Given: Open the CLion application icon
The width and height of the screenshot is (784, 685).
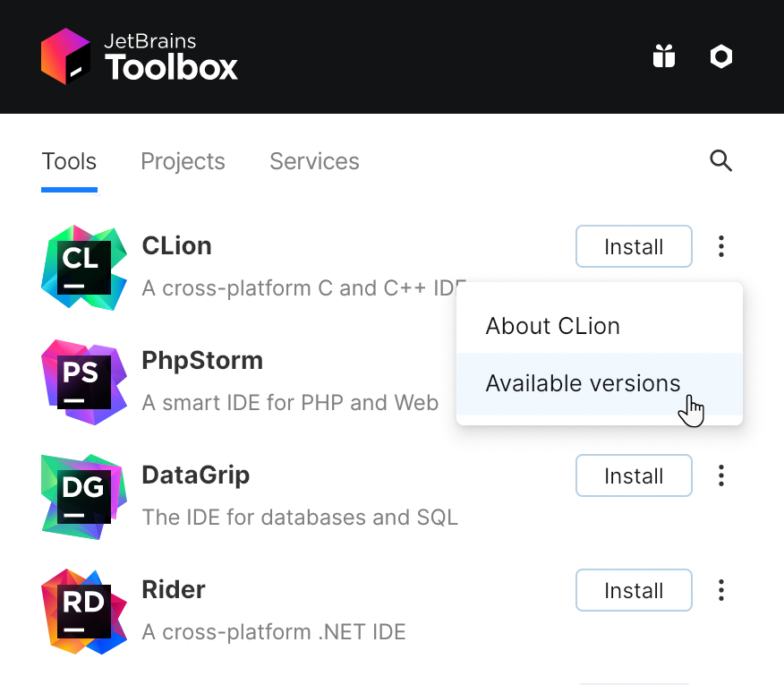Looking at the screenshot, I should pos(83,266).
